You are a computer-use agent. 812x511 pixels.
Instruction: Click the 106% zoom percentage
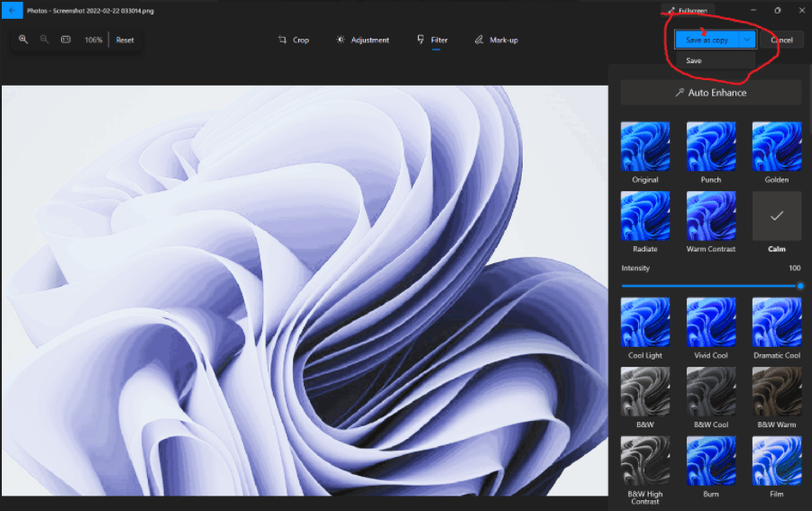coord(93,40)
